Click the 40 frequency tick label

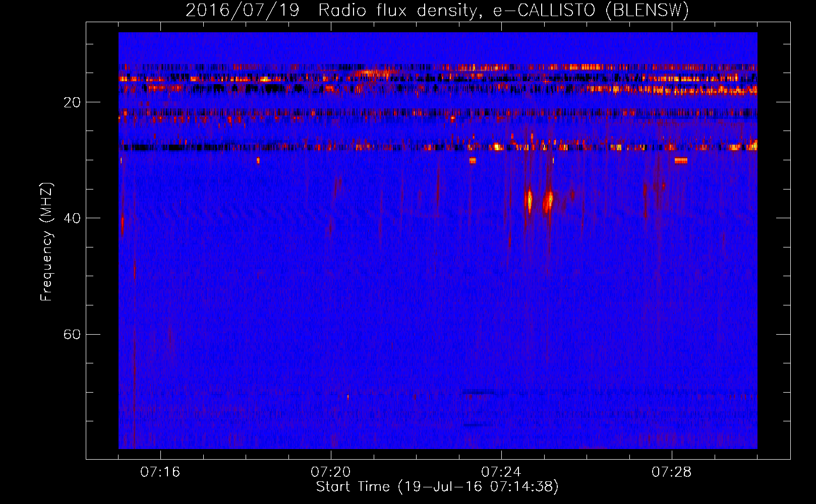pos(72,219)
